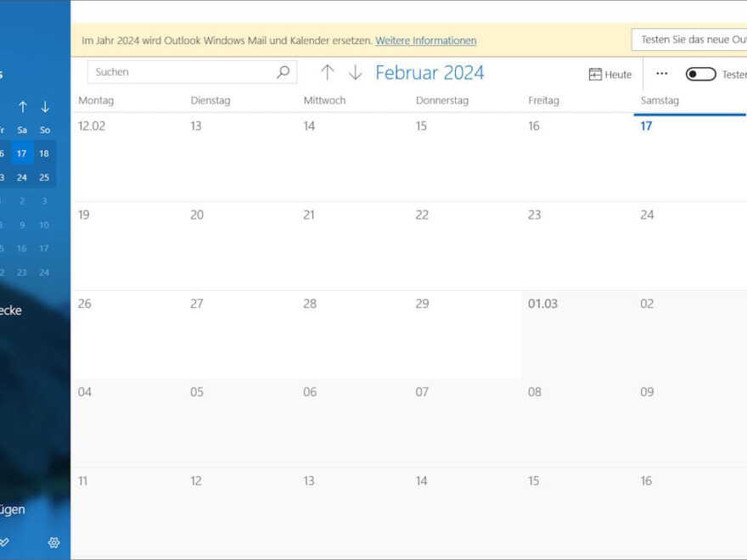Mini calendar: click the up arrow
Viewport: 747px width, 560px height.
coord(22,107)
